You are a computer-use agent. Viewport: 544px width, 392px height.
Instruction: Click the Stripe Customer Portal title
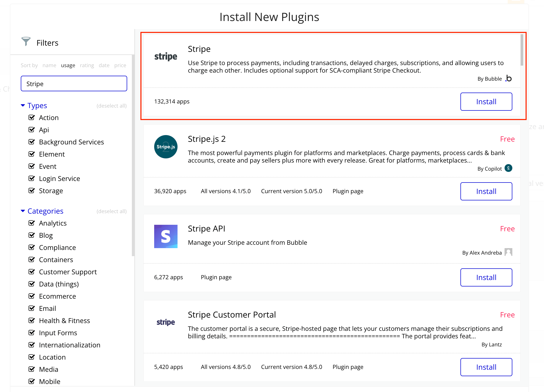pos(232,315)
